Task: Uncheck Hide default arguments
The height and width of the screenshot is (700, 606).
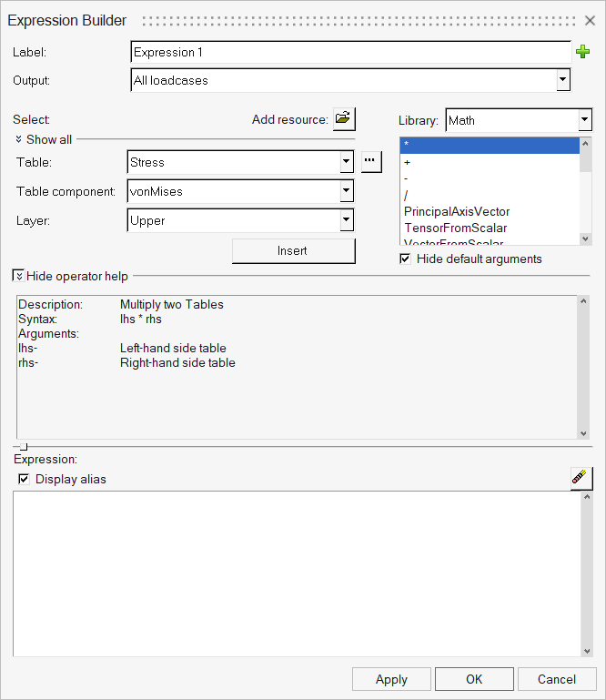Action: [x=405, y=259]
